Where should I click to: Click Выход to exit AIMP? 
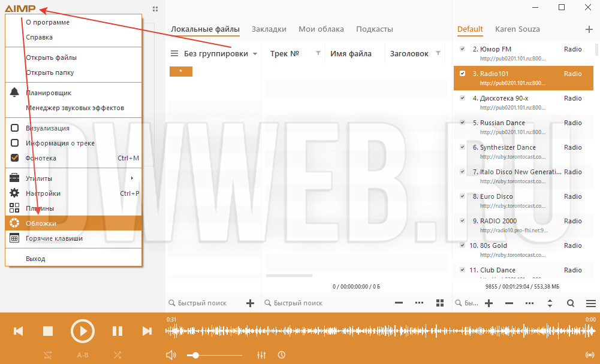(x=74, y=259)
